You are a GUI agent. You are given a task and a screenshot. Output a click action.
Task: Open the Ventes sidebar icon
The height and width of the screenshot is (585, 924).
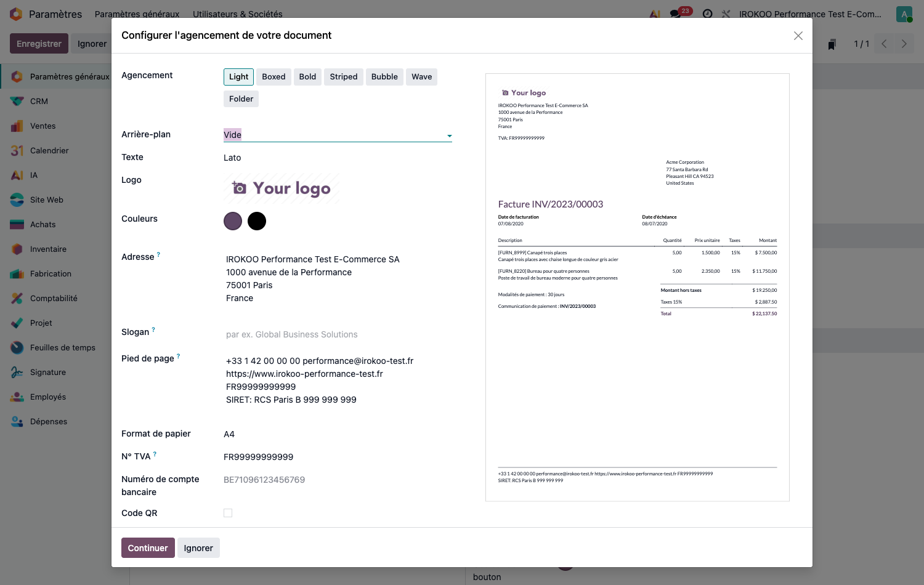(17, 126)
